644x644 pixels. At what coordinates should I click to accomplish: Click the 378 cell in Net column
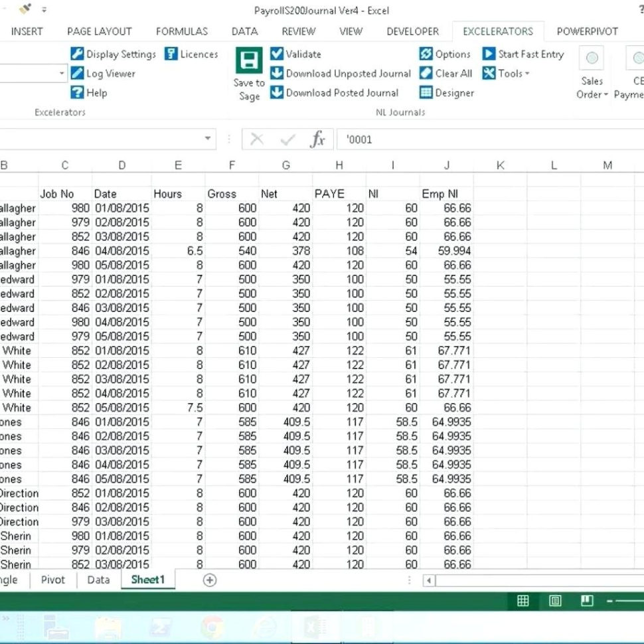[x=286, y=250]
